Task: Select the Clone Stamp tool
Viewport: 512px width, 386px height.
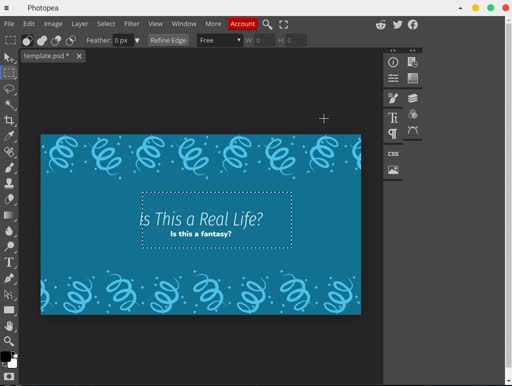Action: click(9, 183)
